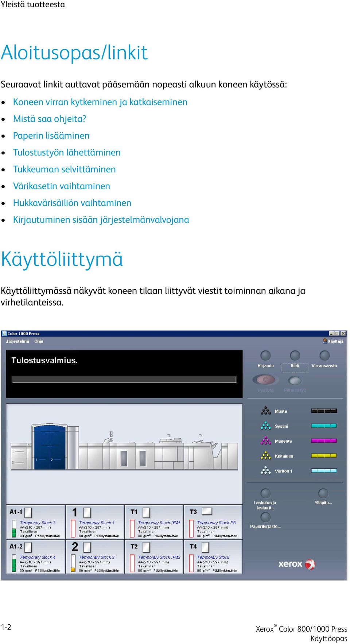350x644 pixels.
Task: Open the Värikasetin vaihtaminen link
Action: [x=61, y=186]
